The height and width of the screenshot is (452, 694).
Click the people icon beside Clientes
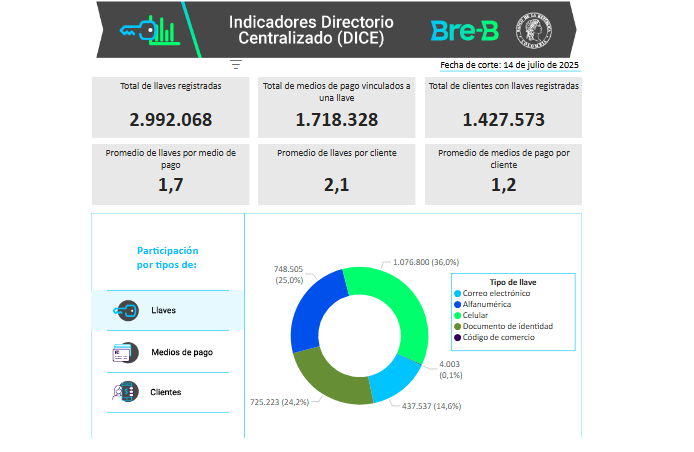click(126, 392)
